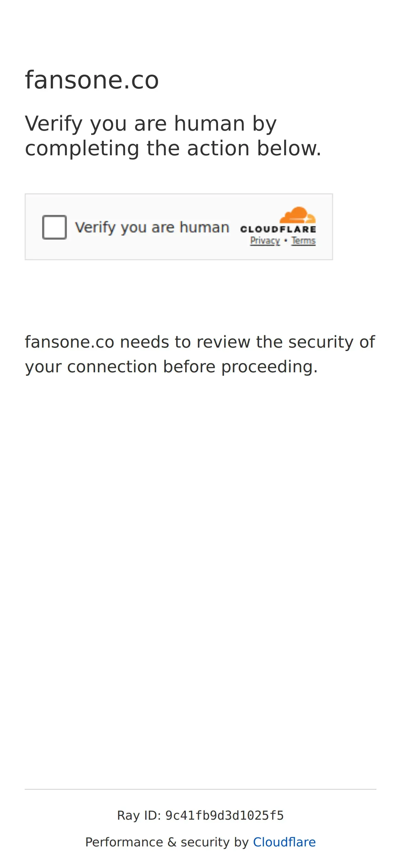This screenshot has height=868, width=401.
Task: Open the Privacy link in the widget
Action: [x=265, y=241]
